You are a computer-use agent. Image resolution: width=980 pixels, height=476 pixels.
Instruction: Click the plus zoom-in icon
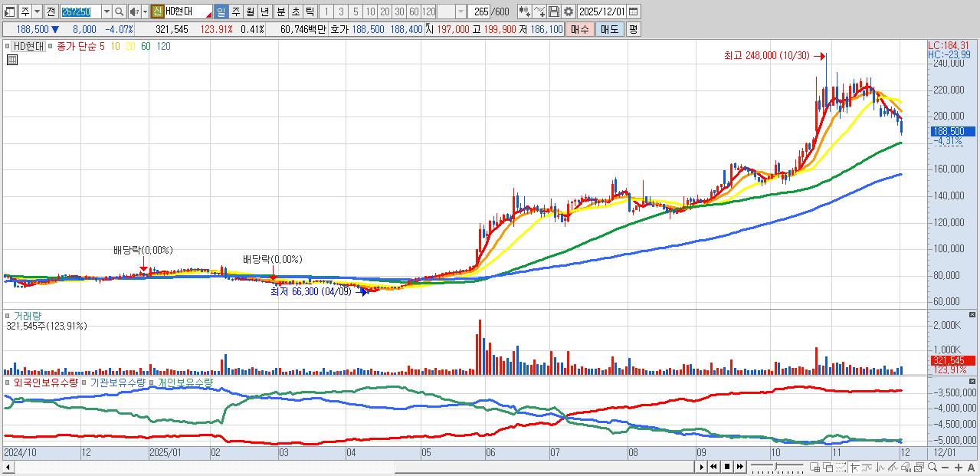[x=959, y=468]
